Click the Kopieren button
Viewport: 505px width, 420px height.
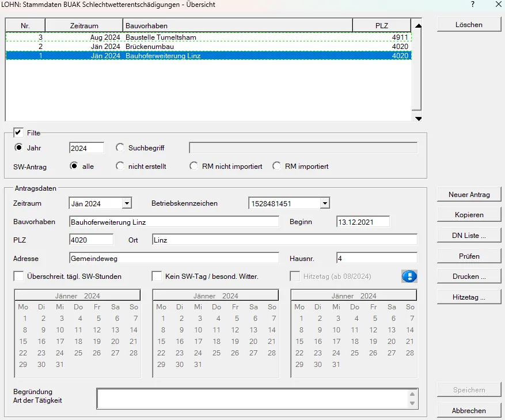(469, 215)
